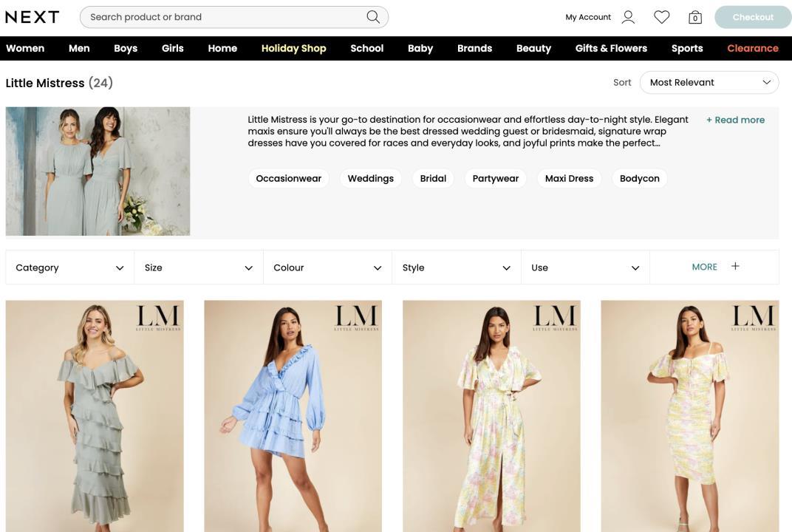Screen dimensions: 792x532
Task: Expand the Size filter
Action: [x=199, y=267]
